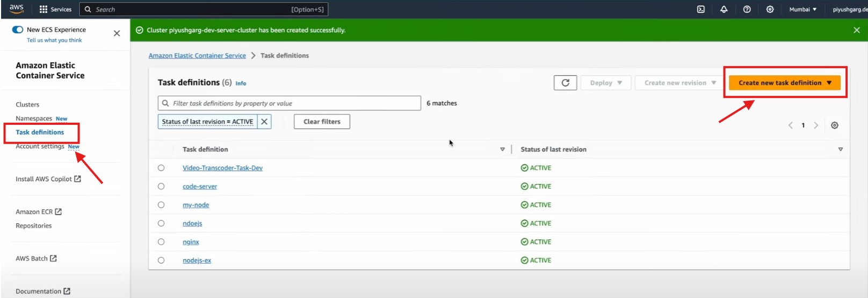The height and width of the screenshot is (298, 868).
Task: Sort by Status of last revision column
Action: pyautogui.click(x=840, y=150)
